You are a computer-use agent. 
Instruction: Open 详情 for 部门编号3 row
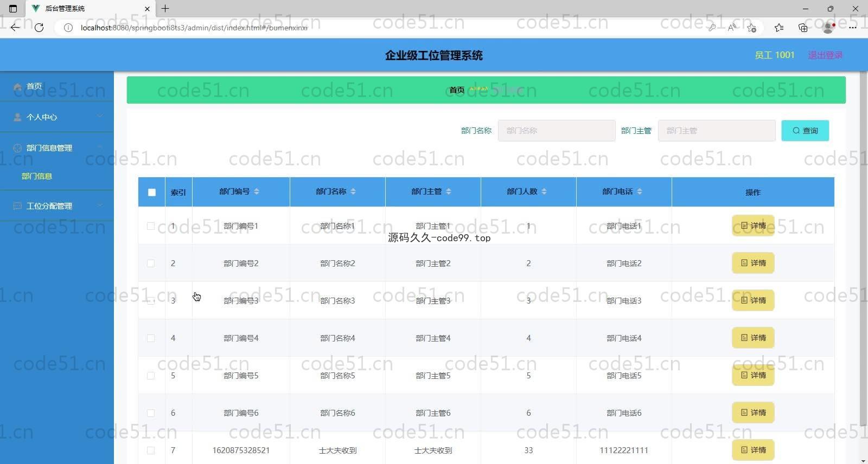(753, 300)
